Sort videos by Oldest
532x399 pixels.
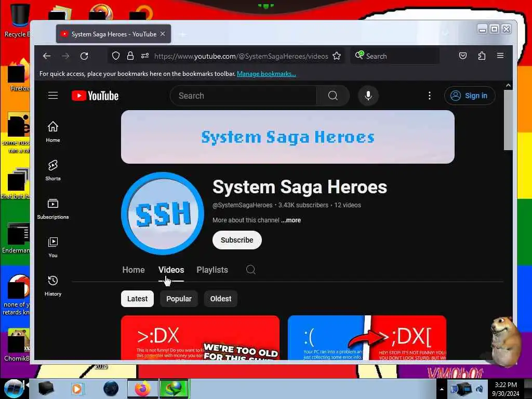220,299
